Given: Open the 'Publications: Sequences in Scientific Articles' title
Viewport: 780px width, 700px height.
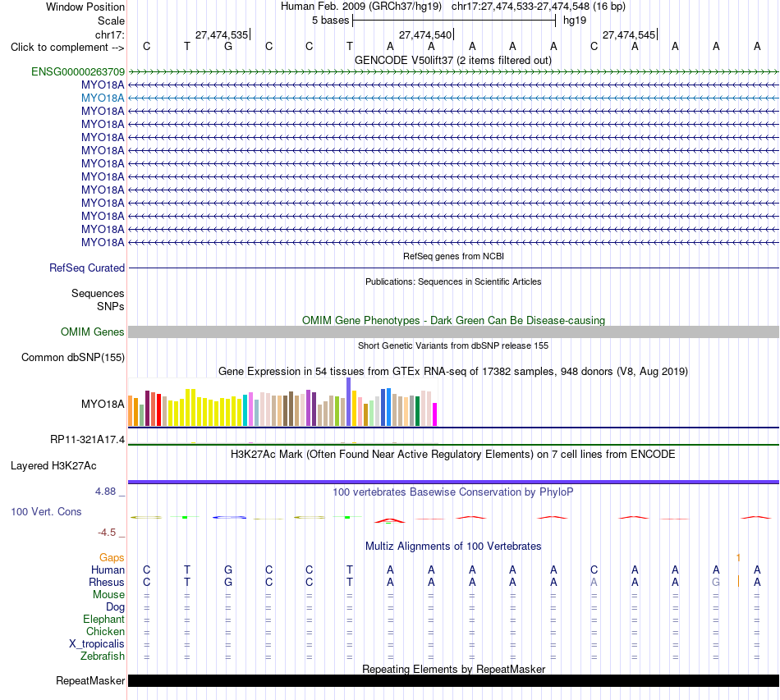Looking at the screenshot, I should [x=453, y=282].
